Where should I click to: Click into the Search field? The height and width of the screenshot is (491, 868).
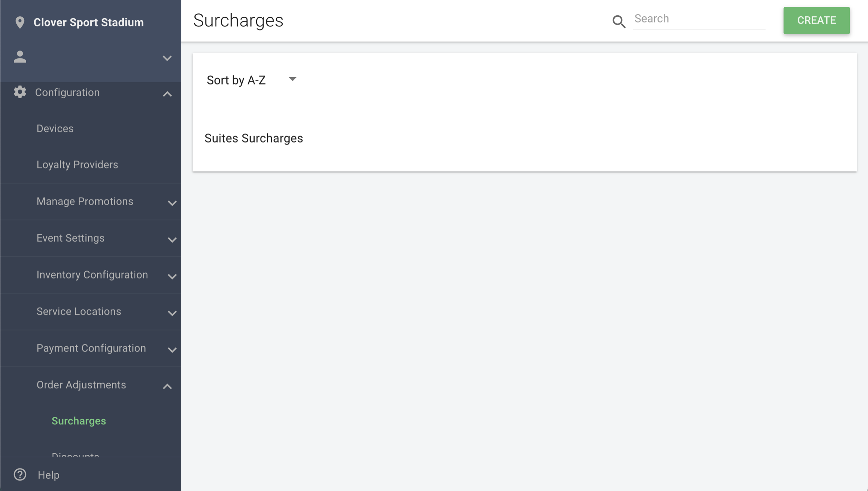(x=699, y=19)
